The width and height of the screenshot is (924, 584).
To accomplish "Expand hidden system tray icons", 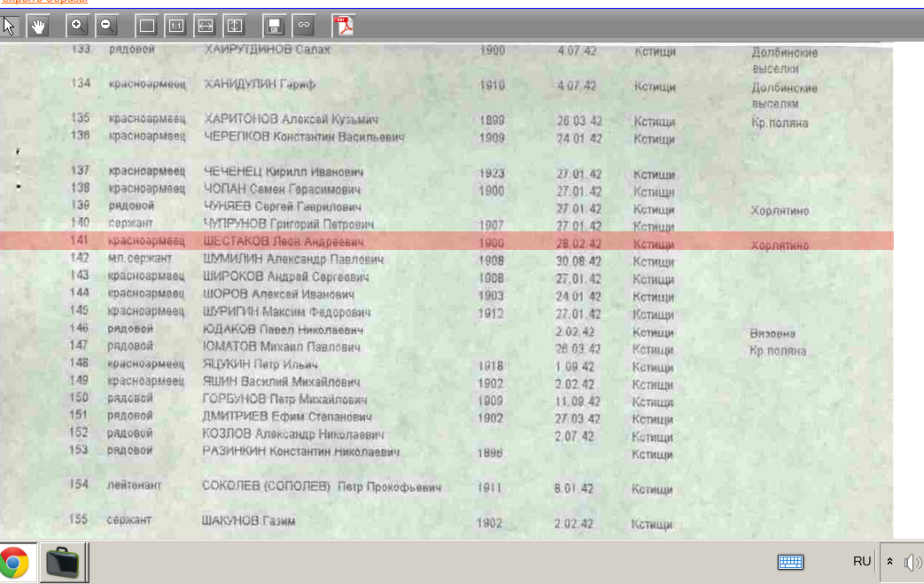I will pyautogui.click(x=889, y=562).
